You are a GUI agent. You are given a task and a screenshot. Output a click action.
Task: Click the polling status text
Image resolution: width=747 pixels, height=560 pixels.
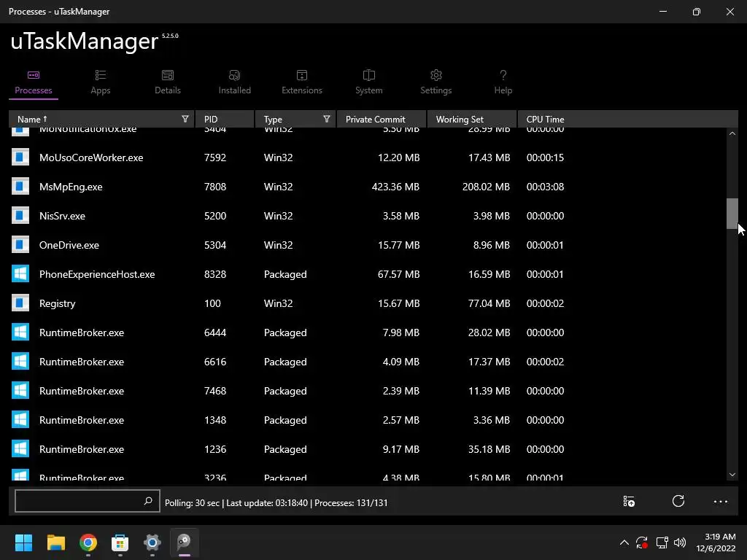pyautogui.click(x=276, y=503)
